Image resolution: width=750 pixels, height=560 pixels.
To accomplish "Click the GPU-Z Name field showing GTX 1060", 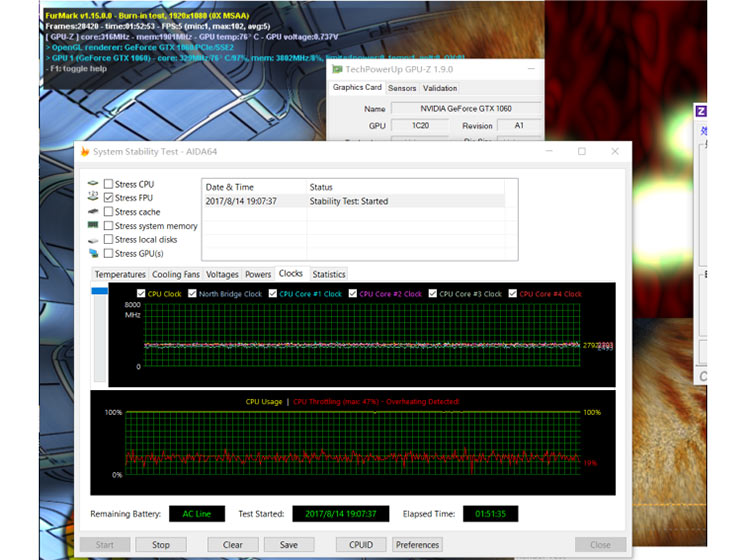I will 466,109.
